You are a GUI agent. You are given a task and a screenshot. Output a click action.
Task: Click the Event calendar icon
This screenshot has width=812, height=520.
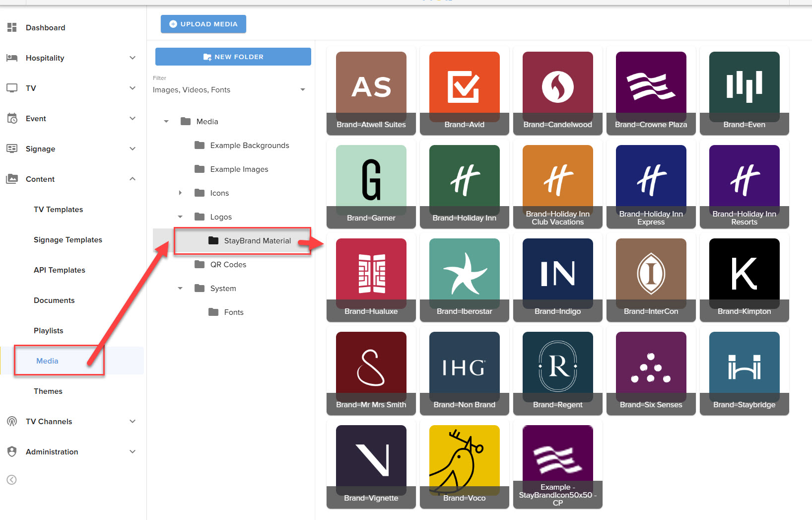point(12,119)
